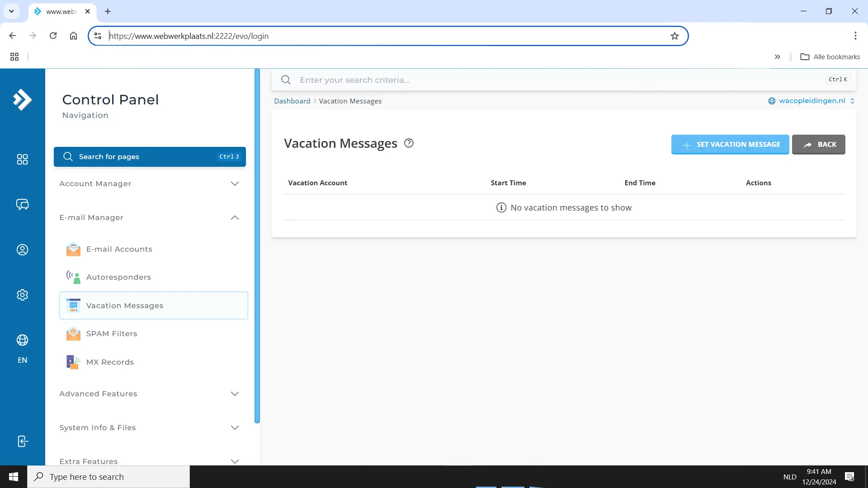
Task: Collapse the E-mail Manager section
Action: tap(236, 217)
